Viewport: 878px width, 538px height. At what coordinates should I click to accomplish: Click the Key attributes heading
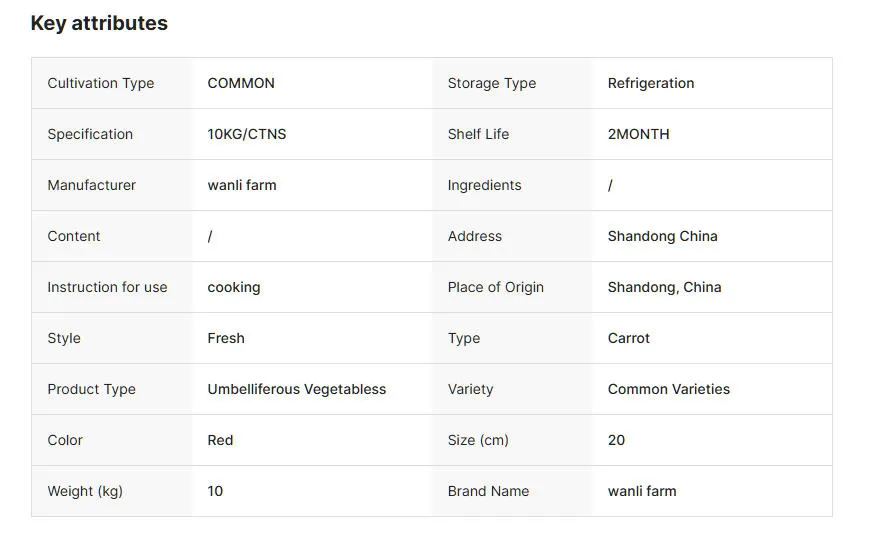click(x=99, y=23)
